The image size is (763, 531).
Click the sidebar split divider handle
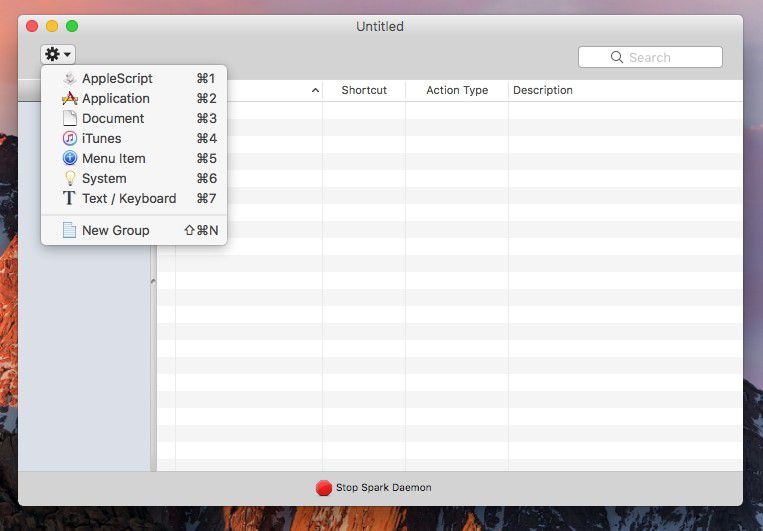[153, 281]
